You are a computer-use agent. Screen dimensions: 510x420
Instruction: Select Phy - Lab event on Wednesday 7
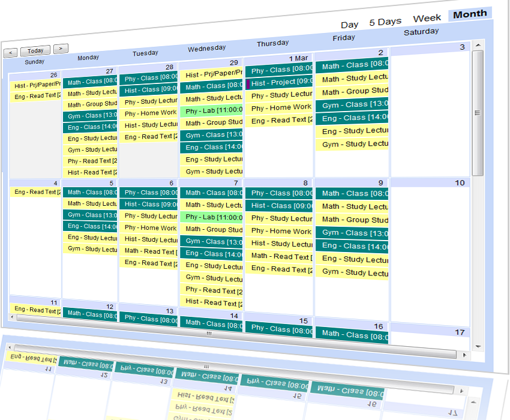(x=211, y=217)
